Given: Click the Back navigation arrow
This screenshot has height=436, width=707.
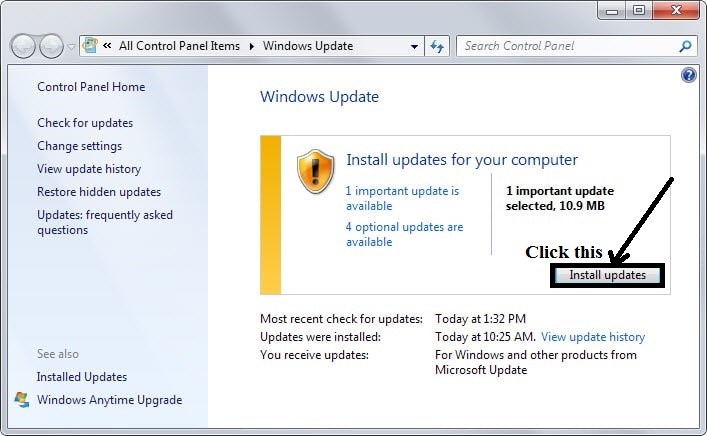Looking at the screenshot, I should 23,46.
